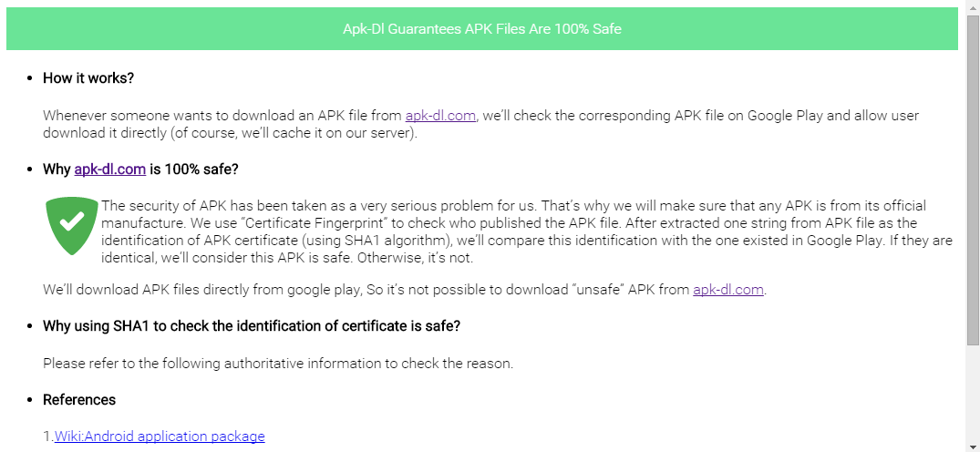
Task: Click the bullet beside How it works
Action: tap(29, 78)
